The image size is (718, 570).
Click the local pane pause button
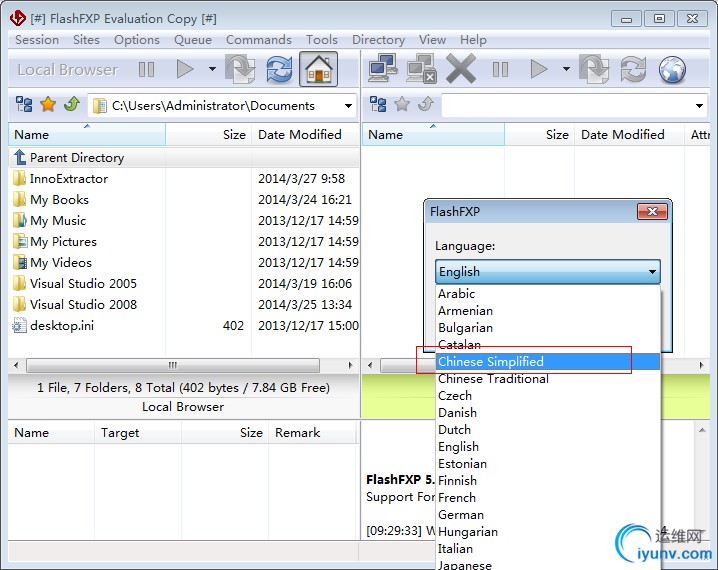[x=147, y=70]
